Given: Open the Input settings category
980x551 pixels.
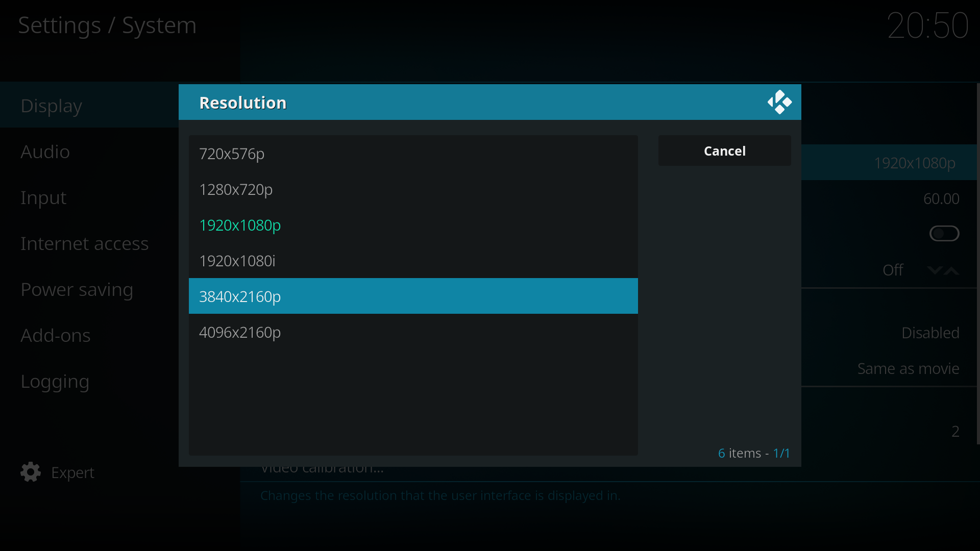Looking at the screenshot, I should click(43, 198).
